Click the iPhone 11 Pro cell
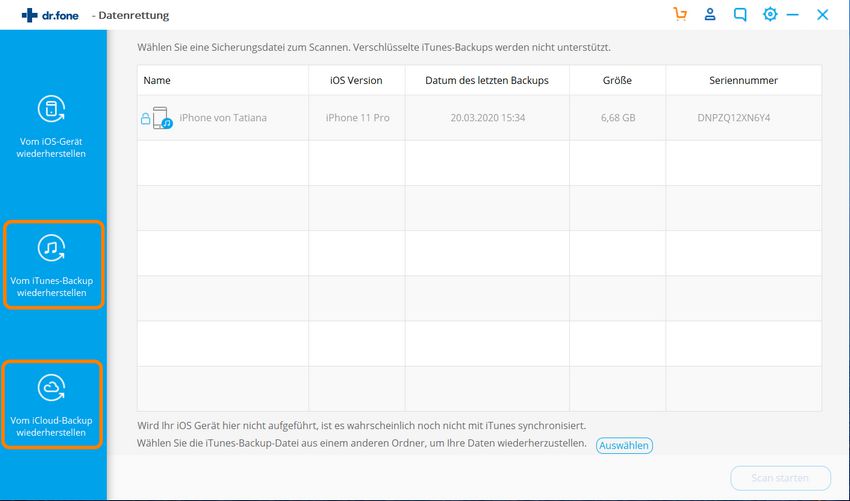The height and width of the screenshot is (501, 850). (x=357, y=118)
